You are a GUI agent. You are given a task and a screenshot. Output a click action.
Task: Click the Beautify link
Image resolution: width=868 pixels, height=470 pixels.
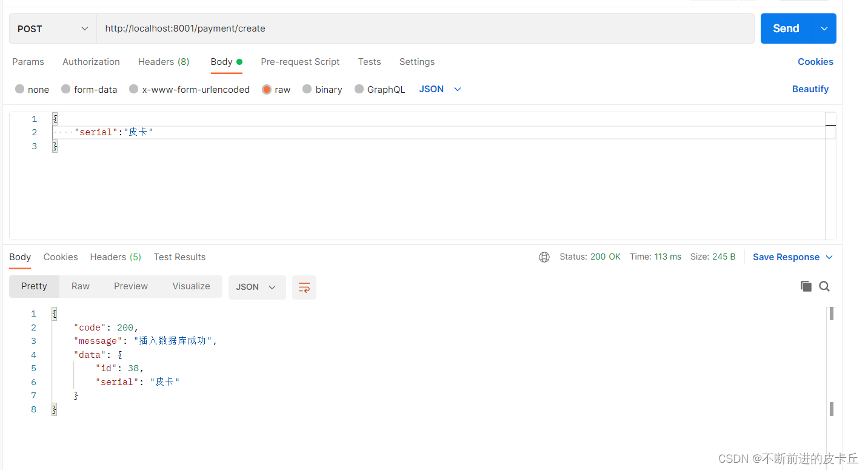810,89
